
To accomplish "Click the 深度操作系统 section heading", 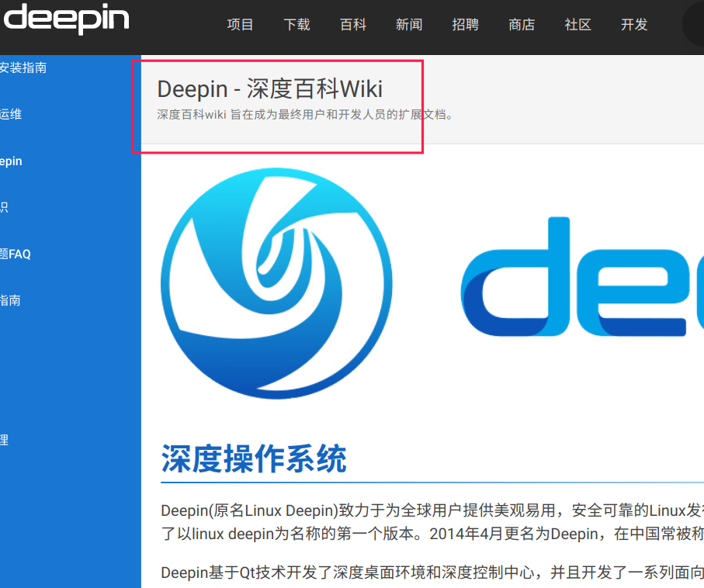I will pos(254,458).
